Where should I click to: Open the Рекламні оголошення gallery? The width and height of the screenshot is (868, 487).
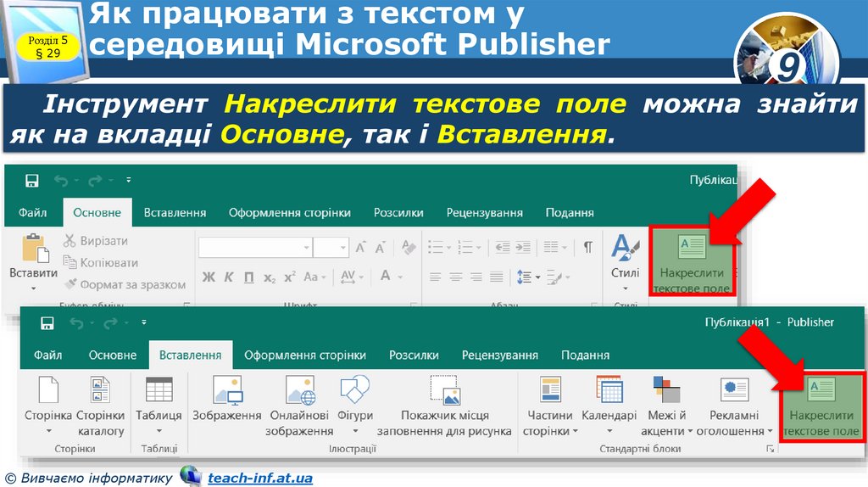point(735,406)
